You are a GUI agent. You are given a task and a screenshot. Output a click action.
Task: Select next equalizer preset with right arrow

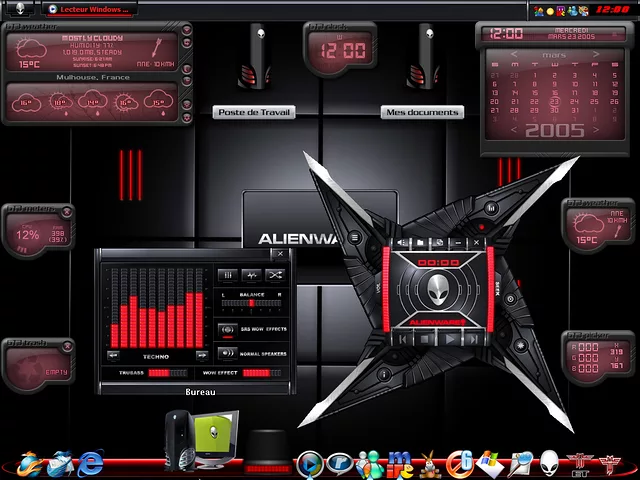click(202, 356)
